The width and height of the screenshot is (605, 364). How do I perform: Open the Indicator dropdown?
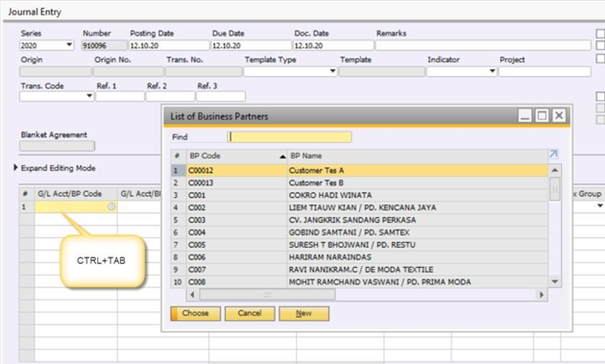(492, 71)
